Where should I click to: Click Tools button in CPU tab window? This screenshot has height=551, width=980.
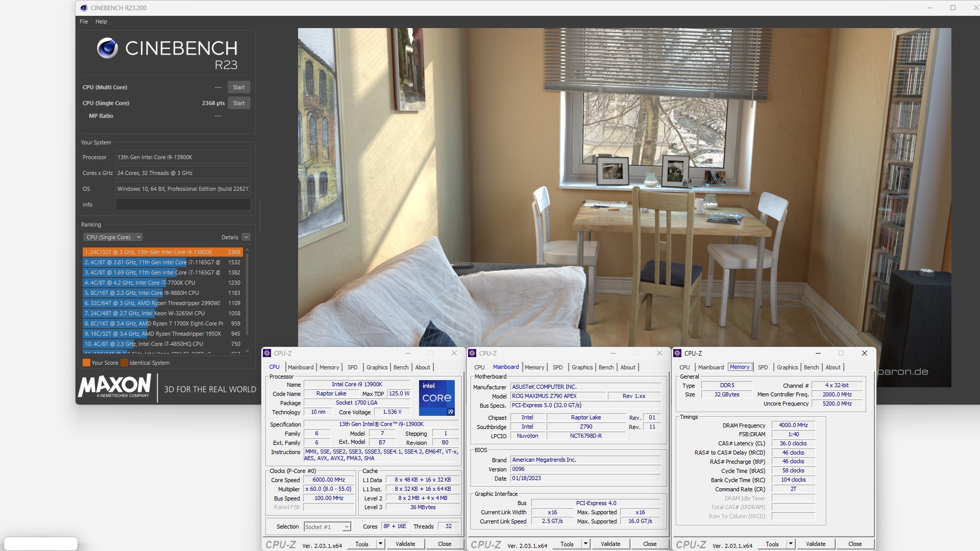point(362,544)
